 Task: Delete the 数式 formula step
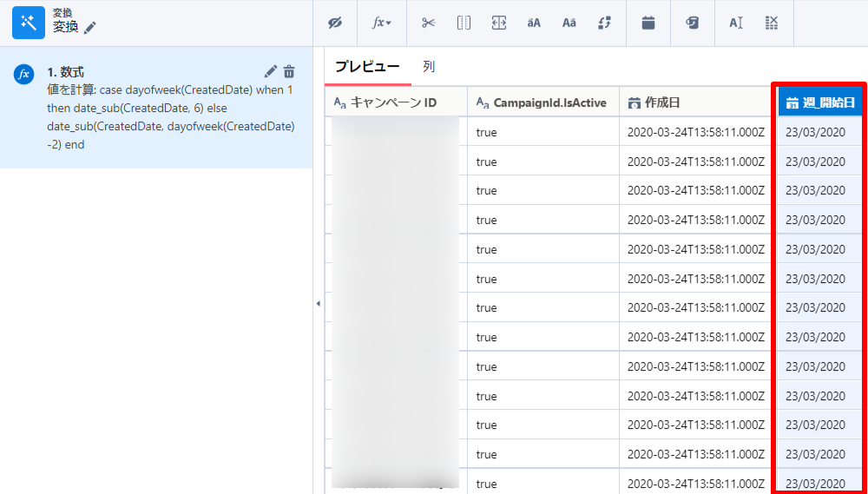[x=289, y=71]
